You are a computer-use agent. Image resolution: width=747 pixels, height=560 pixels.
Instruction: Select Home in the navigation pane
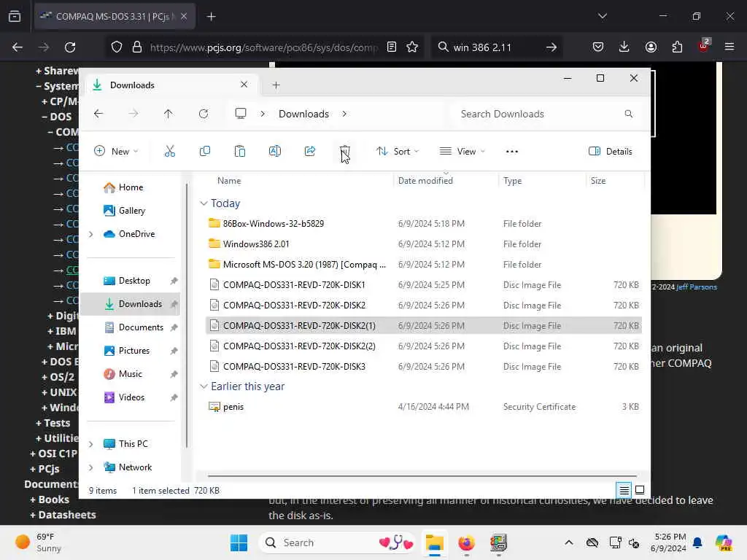point(131,187)
